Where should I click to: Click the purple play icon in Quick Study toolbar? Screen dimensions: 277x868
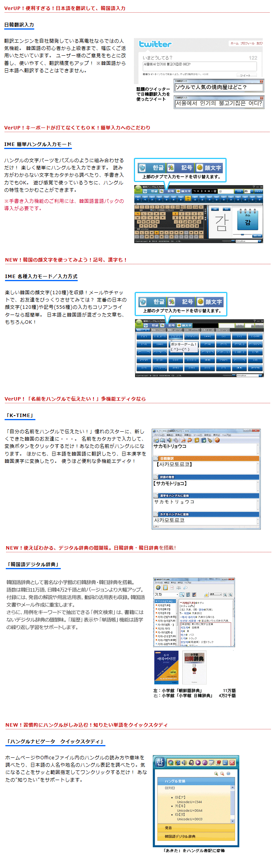(x=198, y=763)
